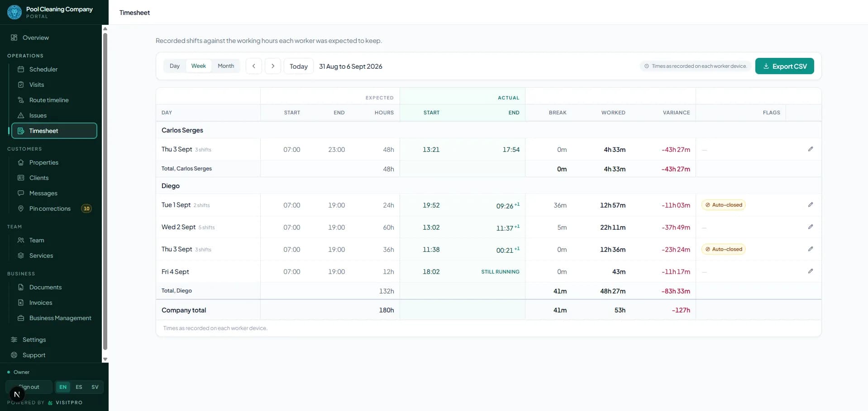Edit Carlos Serges Thu 3 Sept row pencil
The width and height of the screenshot is (868, 411).
click(x=811, y=149)
